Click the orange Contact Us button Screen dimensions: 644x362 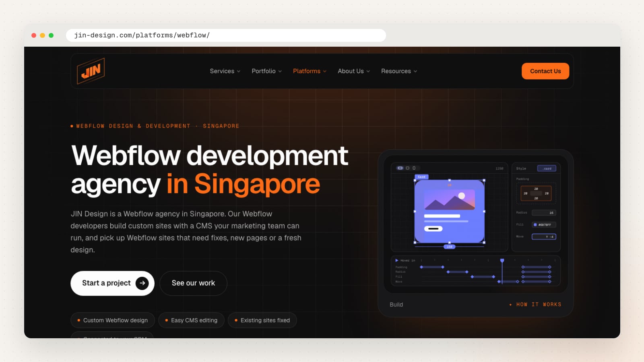pyautogui.click(x=545, y=71)
